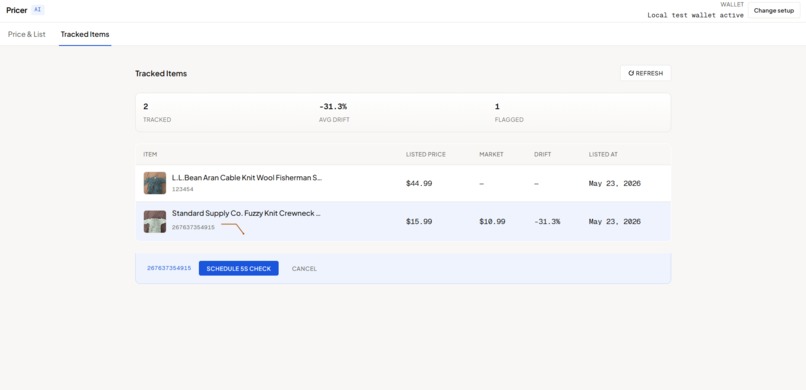Open the L.L.Bean sweater thumbnail
806x390 pixels.
tap(155, 183)
